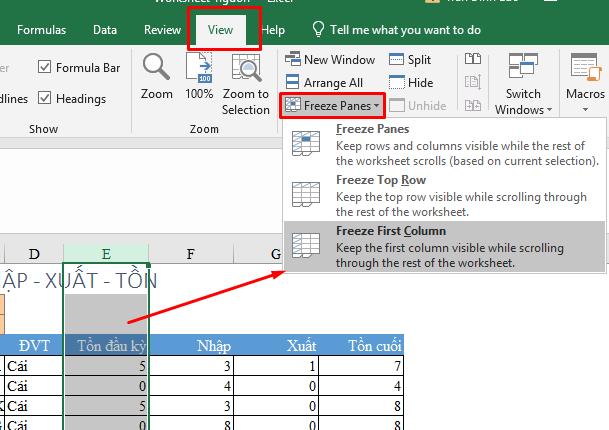Choose Freeze Top Row option
The width and height of the screenshot is (609, 430).
click(444, 195)
